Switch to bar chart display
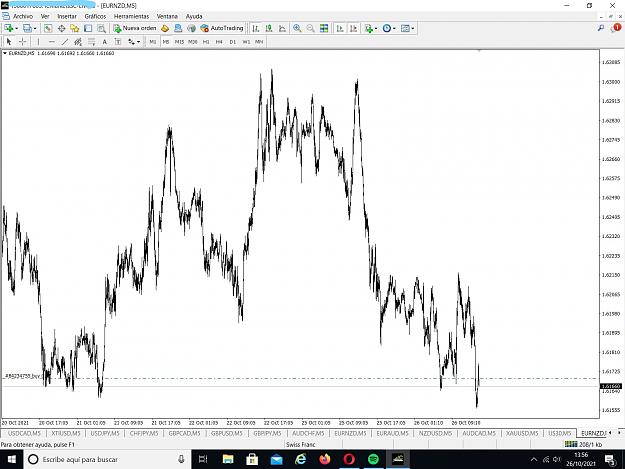 256,28
